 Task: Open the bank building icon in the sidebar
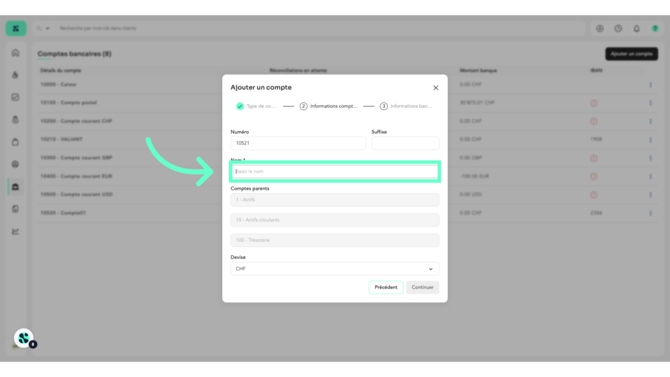point(15,187)
